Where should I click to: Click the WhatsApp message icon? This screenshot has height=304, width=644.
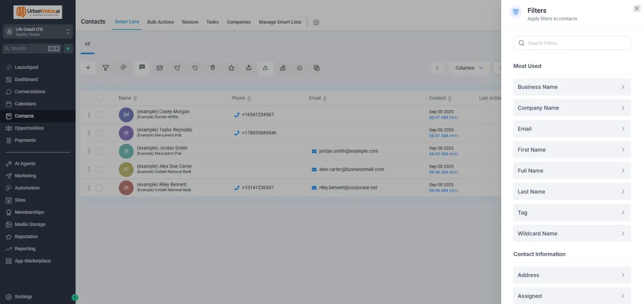[299, 68]
